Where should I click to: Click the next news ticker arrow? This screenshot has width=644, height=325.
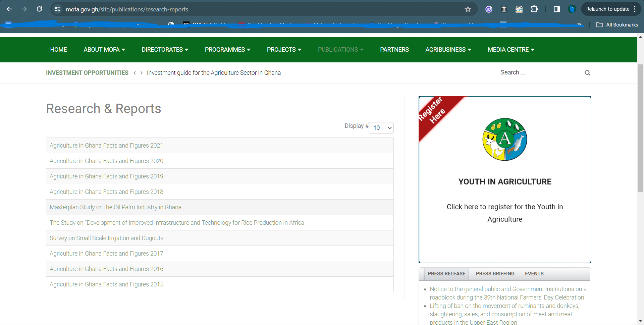click(142, 73)
